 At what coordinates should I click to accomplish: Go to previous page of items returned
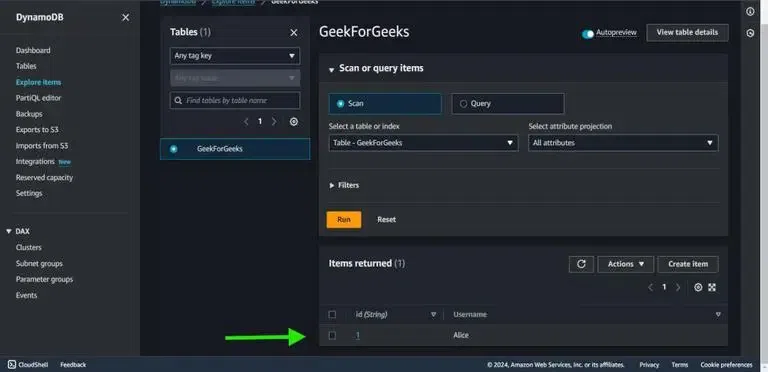[650, 287]
